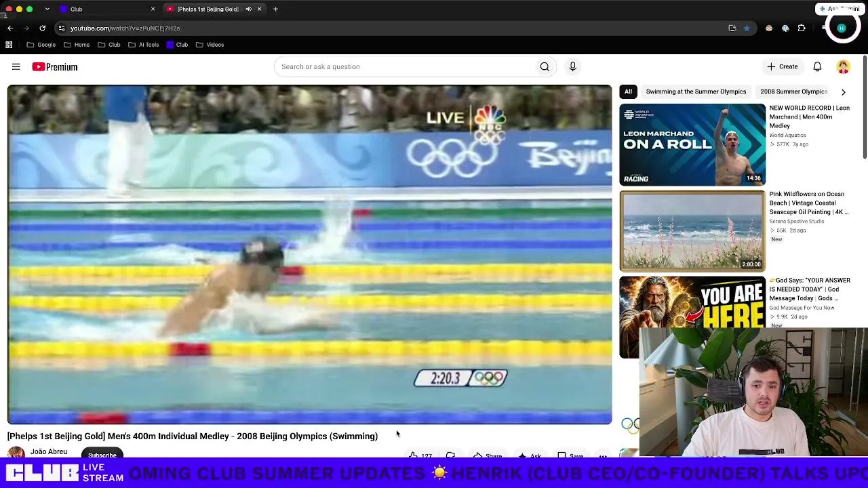Open the AI Tools bookmarks folder
Viewport: 868px width, 488px height.
143,45
